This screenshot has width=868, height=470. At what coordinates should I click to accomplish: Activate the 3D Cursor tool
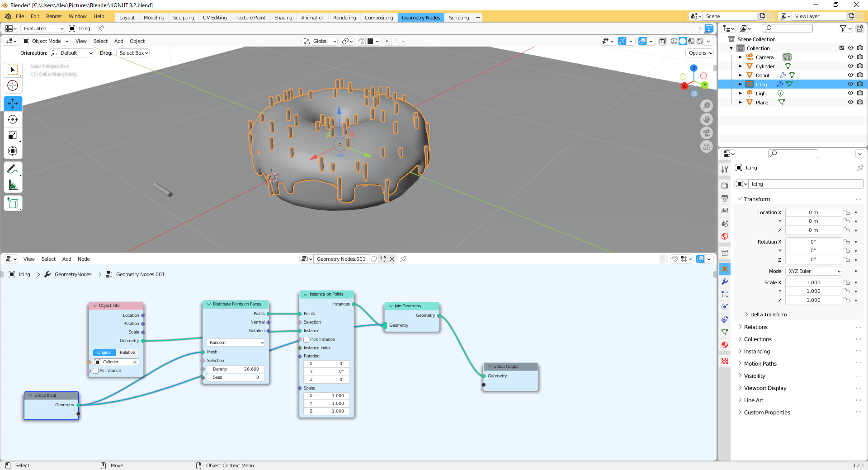(13, 85)
